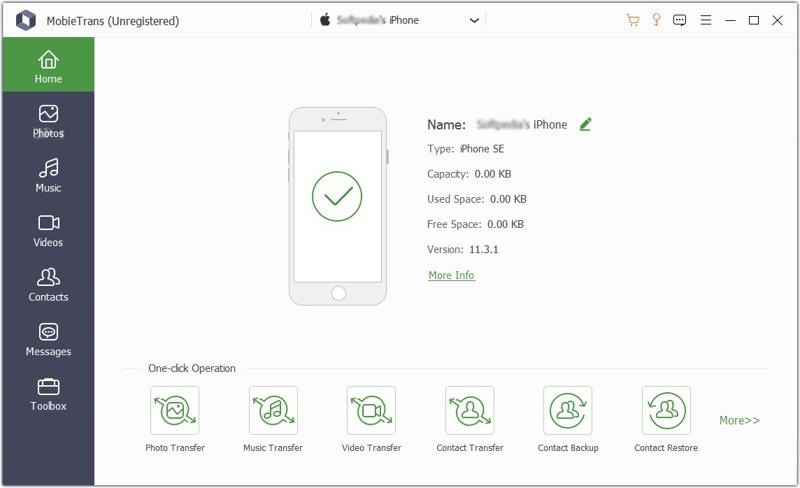Open the Messages sidebar section
Screen dimensions: 800x488
(x=48, y=339)
